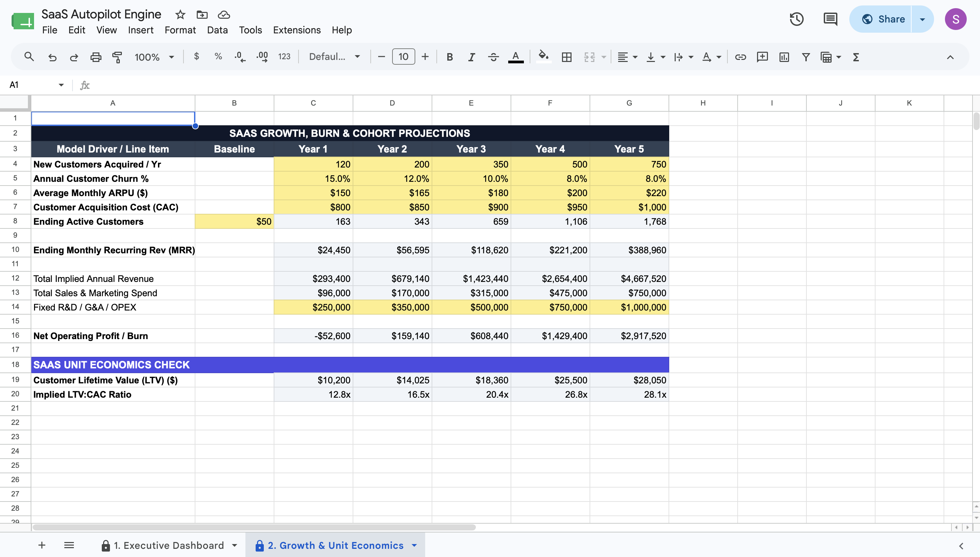
Task: Increase font size with plus button
Action: pyautogui.click(x=425, y=57)
